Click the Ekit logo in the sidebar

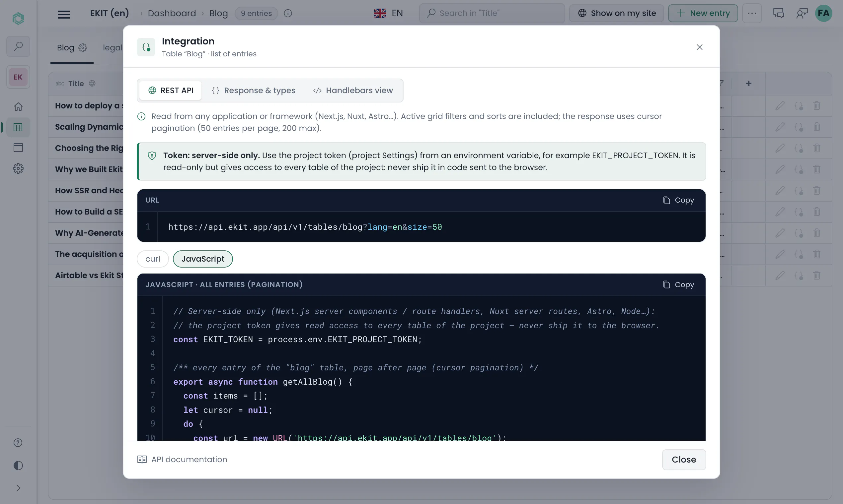click(18, 18)
